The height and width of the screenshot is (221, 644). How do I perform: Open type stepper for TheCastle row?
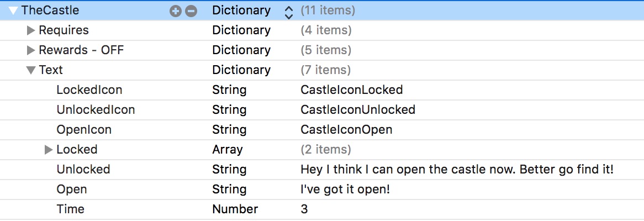(288, 11)
